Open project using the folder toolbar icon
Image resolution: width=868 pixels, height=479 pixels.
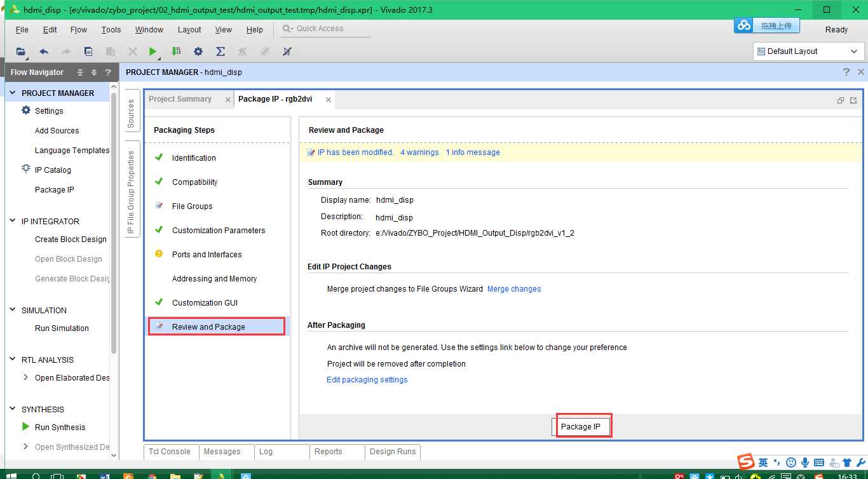coord(22,51)
